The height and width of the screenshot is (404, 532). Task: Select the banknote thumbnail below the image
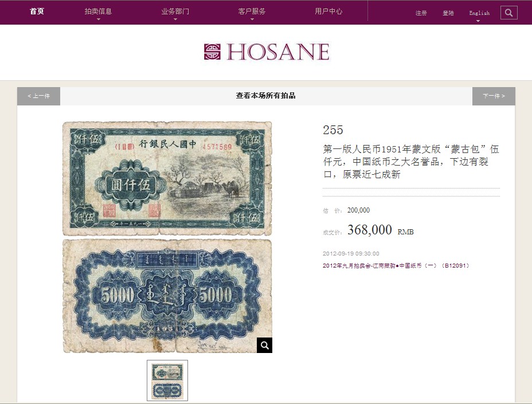tap(167, 381)
